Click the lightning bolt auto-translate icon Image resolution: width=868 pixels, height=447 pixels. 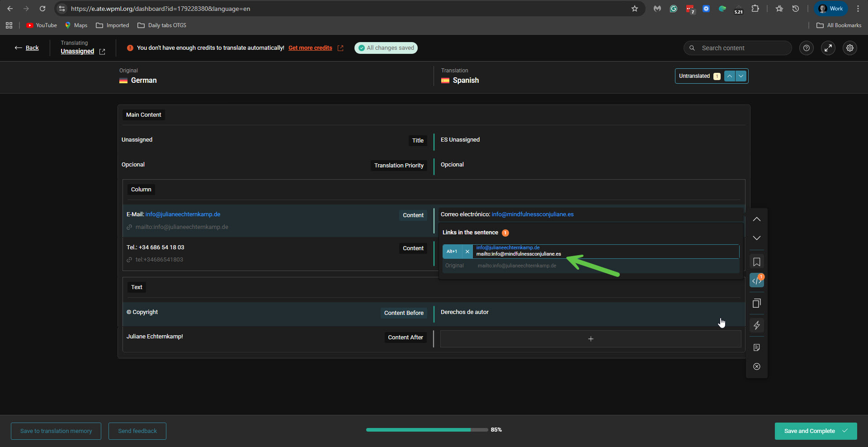tap(756, 325)
